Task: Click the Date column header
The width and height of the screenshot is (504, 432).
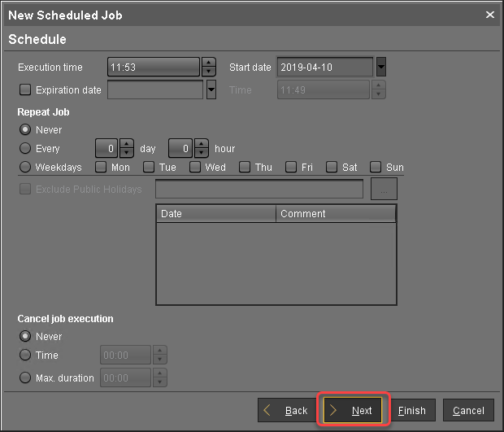Action: [216, 214]
